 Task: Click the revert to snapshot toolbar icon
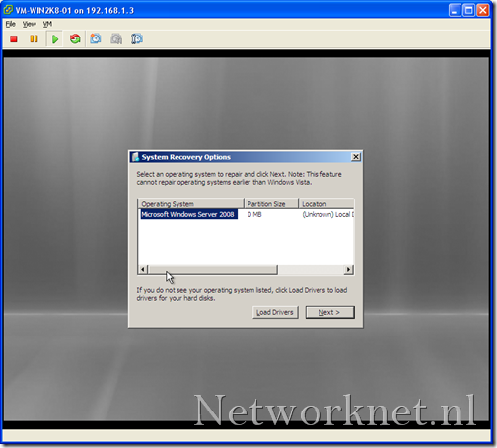point(116,39)
